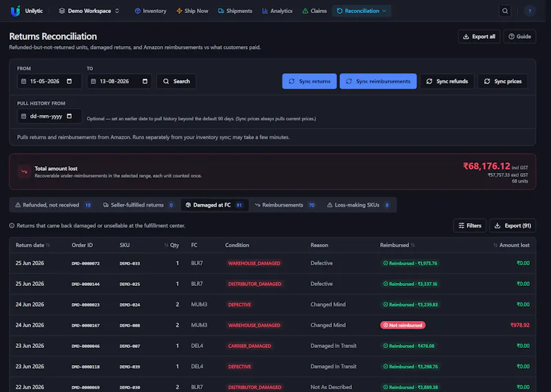Go to the Analytics menu item

pyautogui.click(x=277, y=11)
